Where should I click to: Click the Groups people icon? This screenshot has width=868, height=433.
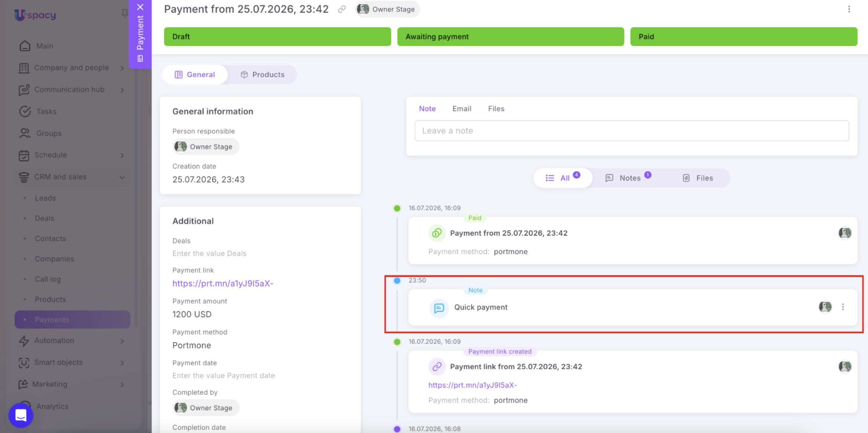25,133
